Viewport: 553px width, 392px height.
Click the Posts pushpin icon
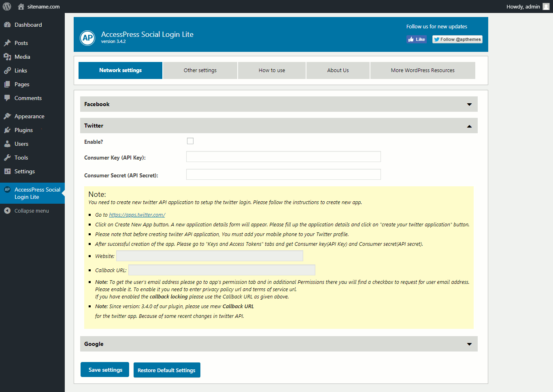(x=7, y=43)
